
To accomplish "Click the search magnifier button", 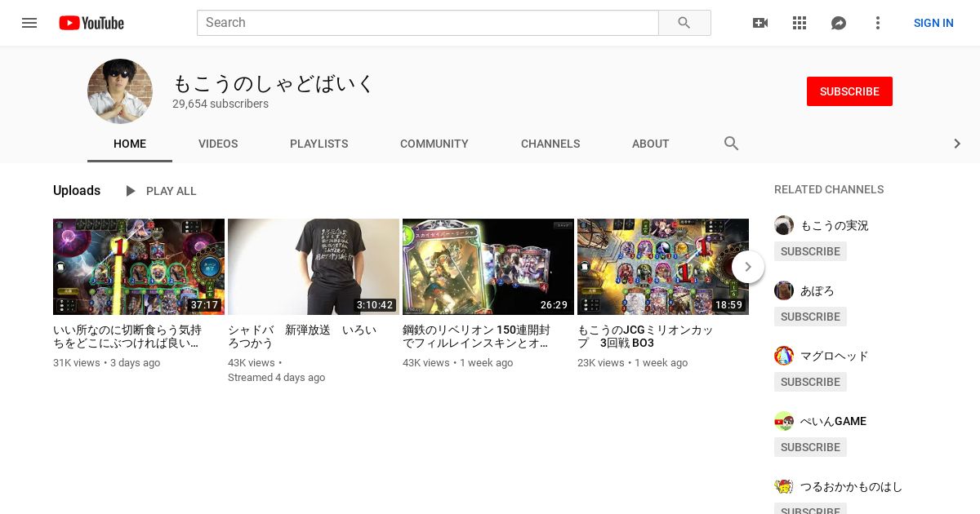I will (x=684, y=23).
